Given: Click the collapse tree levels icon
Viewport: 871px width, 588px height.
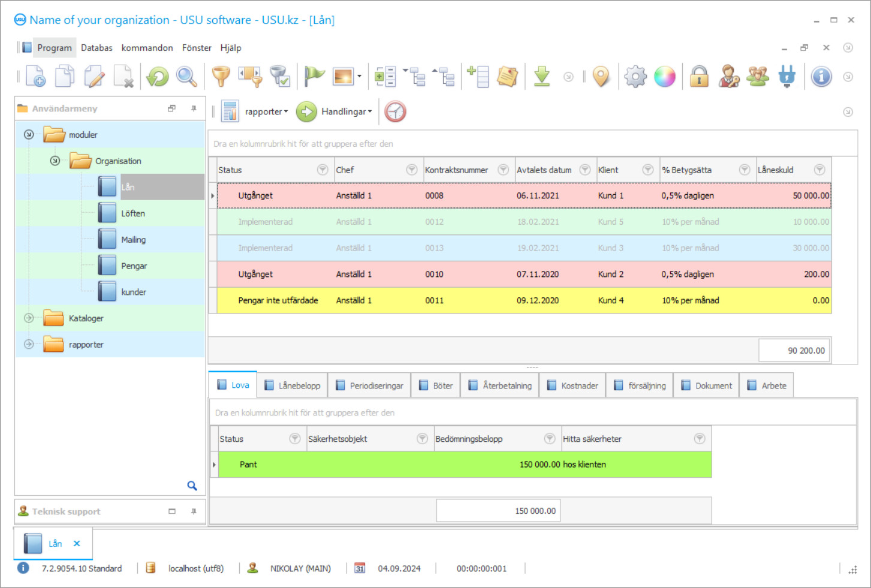Looking at the screenshot, I should click(x=444, y=77).
